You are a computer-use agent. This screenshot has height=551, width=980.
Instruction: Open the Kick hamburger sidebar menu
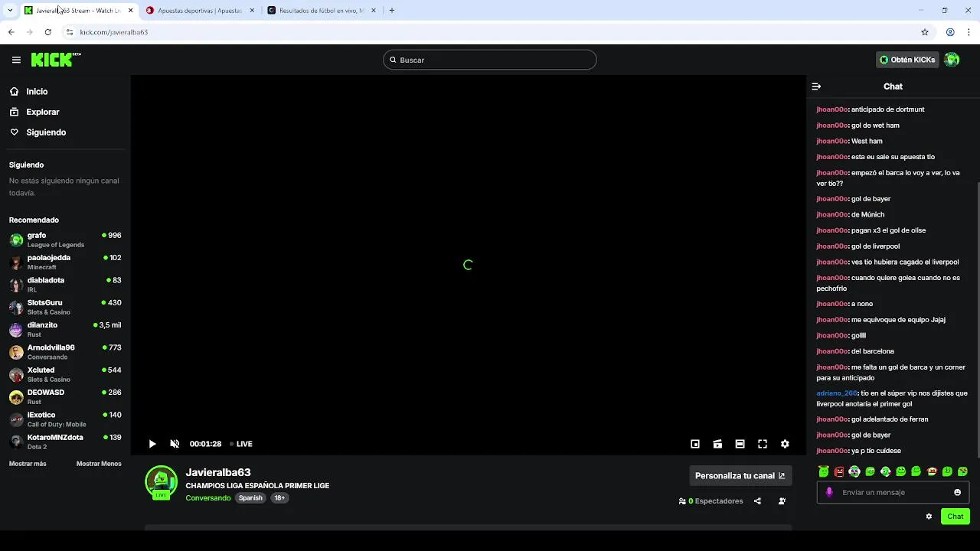[x=16, y=60]
